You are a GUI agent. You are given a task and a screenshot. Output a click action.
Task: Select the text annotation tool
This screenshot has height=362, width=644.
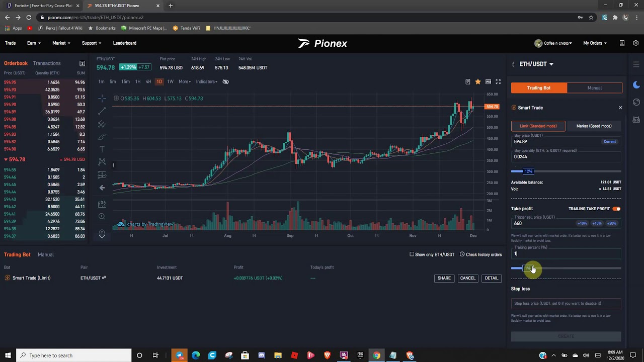102,149
